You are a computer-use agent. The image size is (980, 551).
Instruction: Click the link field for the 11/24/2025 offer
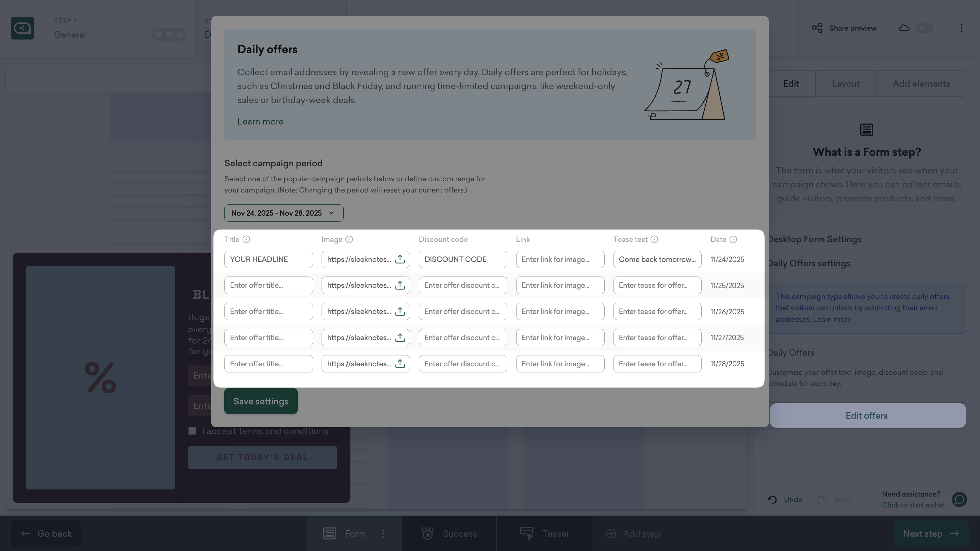[560, 259]
